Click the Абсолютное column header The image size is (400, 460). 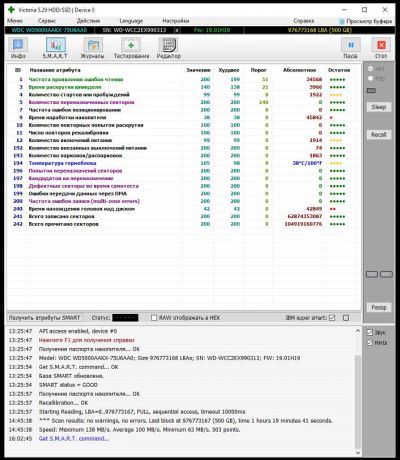click(x=299, y=70)
